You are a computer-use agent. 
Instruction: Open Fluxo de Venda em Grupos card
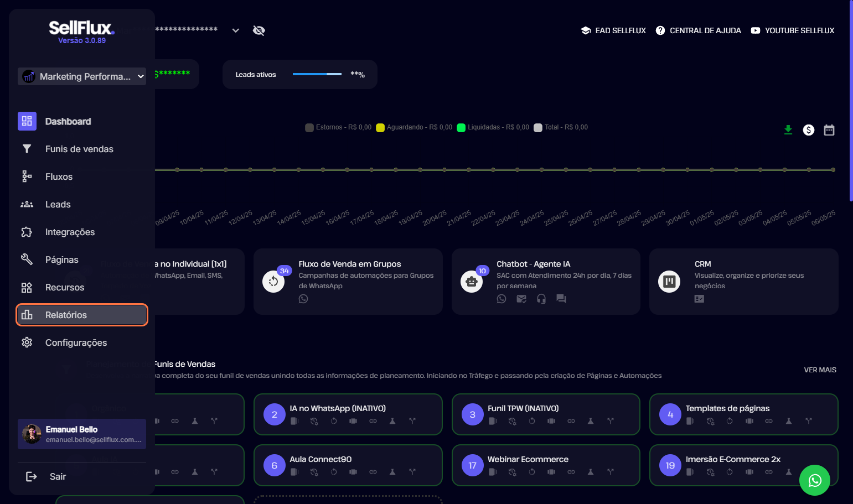[348, 282]
